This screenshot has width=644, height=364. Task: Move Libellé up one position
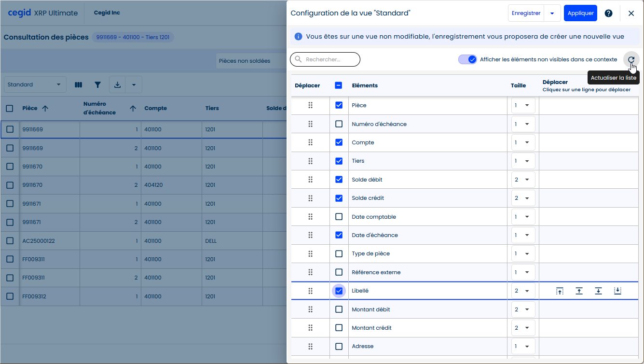coord(579,291)
